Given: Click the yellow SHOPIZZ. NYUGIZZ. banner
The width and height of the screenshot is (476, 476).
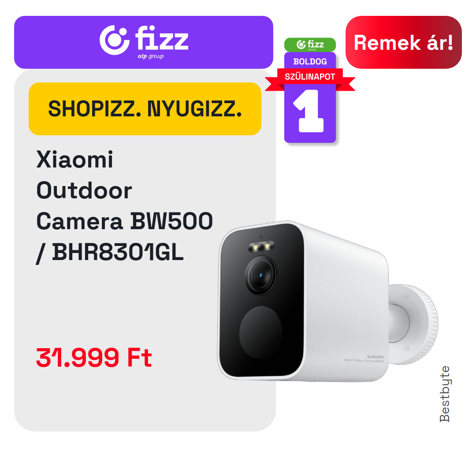Looking at the screenshot, I should point(145,109).
